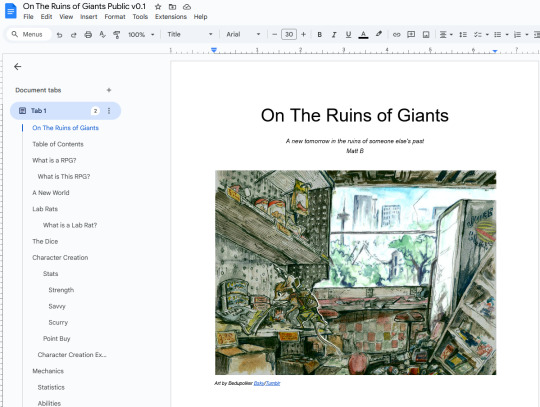Add a comment
The height and width of the screenshot is (407, 540).
(x=411, y=34)
